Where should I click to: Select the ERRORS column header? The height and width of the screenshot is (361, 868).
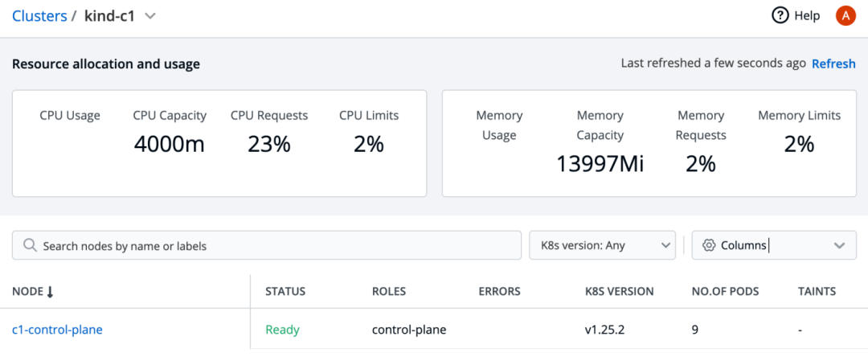pyautogui.click(x=499, y=291)
